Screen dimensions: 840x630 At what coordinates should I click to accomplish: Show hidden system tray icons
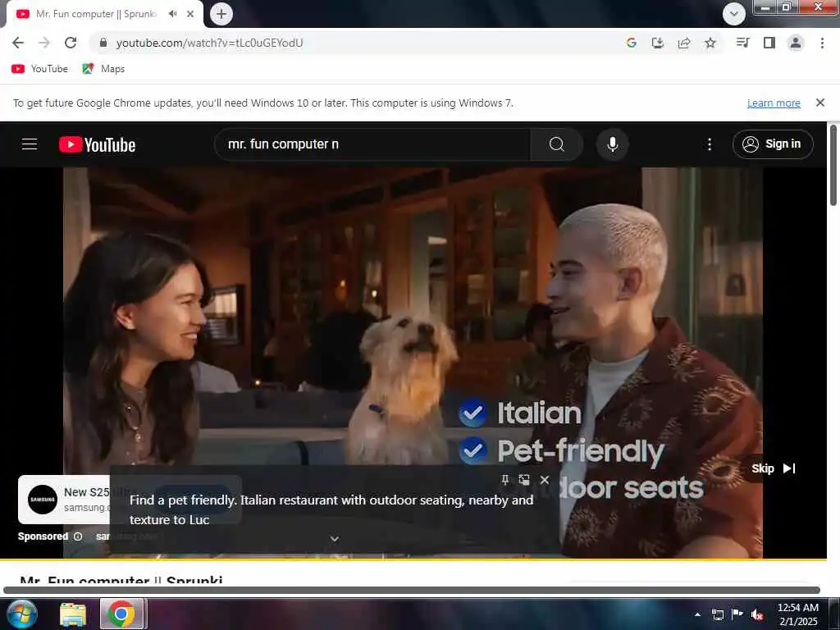coord(697,614)
